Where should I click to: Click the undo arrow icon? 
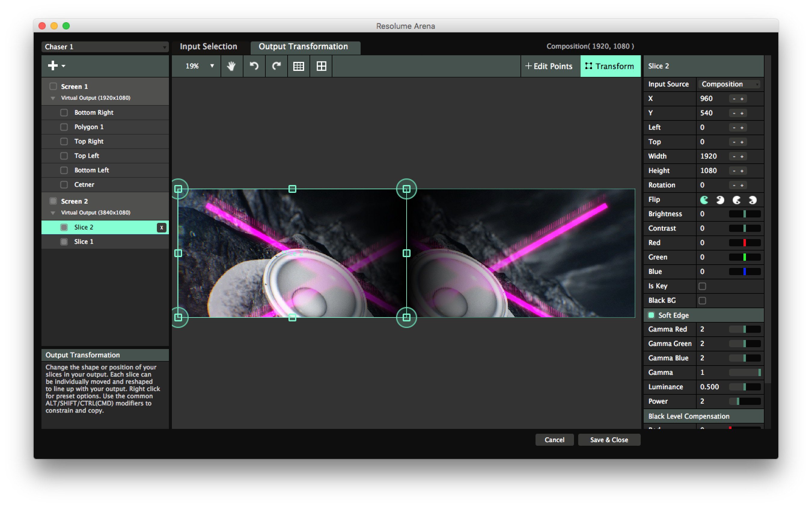coord(254,66)
